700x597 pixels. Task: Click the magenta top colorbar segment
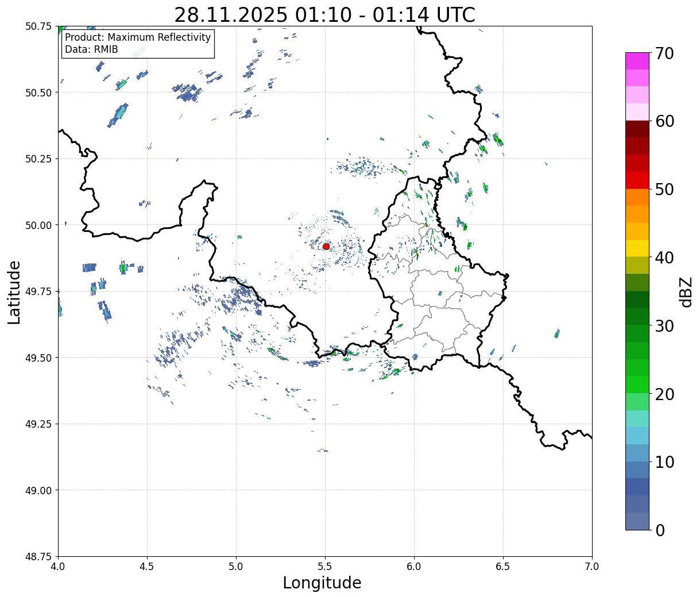(637, 61)
